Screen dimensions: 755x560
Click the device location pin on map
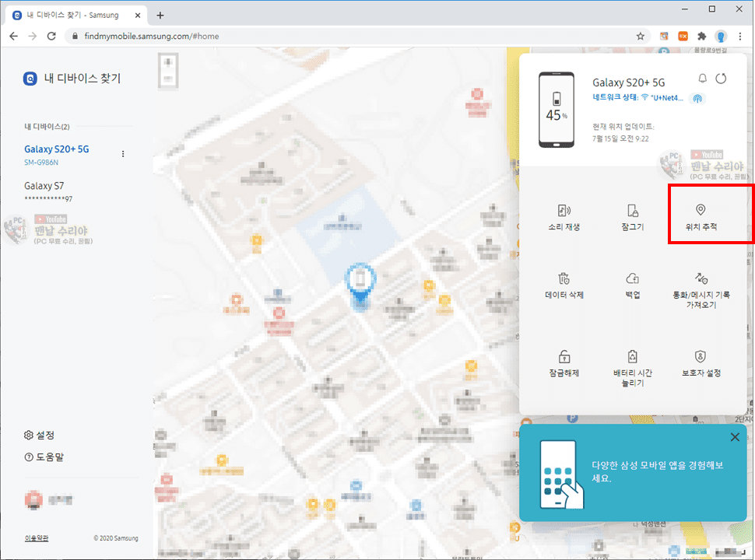click(x=360, y=285)
